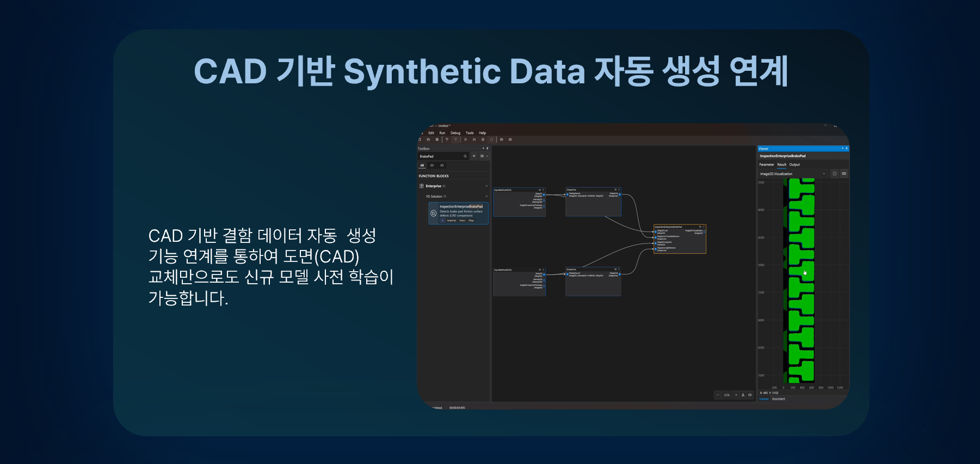
Task: Click the Toolbox panel pin icon
Action: 487,148
